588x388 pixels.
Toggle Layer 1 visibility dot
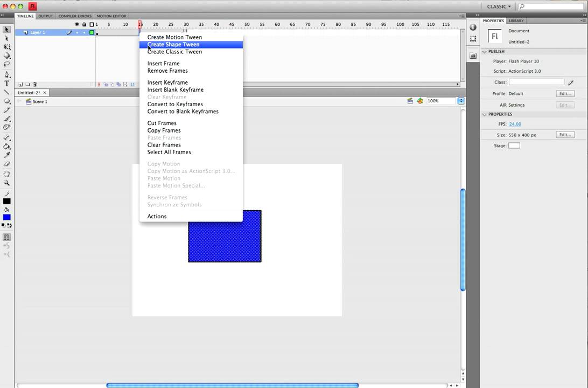[x=77, y=33]
